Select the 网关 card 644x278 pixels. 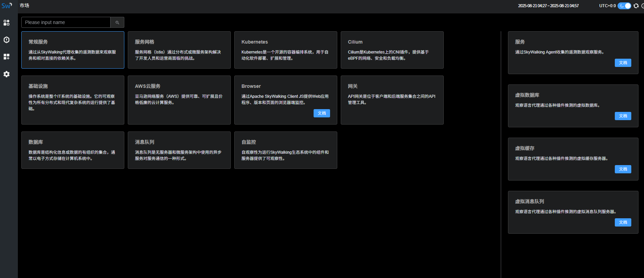392,100
